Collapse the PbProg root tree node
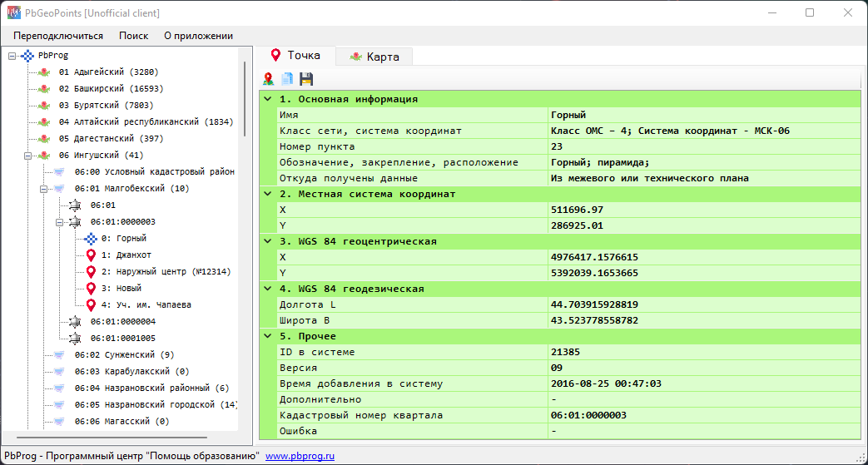 click(x=12, y=56)
